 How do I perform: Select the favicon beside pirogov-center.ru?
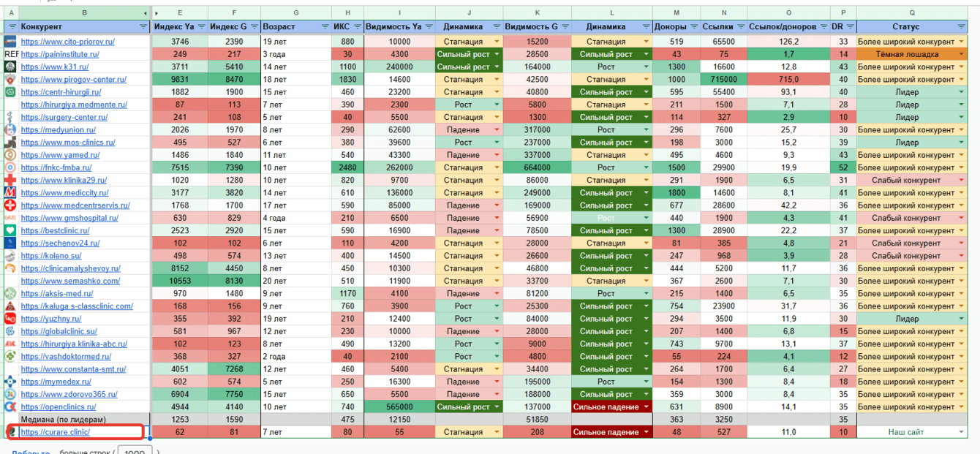click(11, 79)
